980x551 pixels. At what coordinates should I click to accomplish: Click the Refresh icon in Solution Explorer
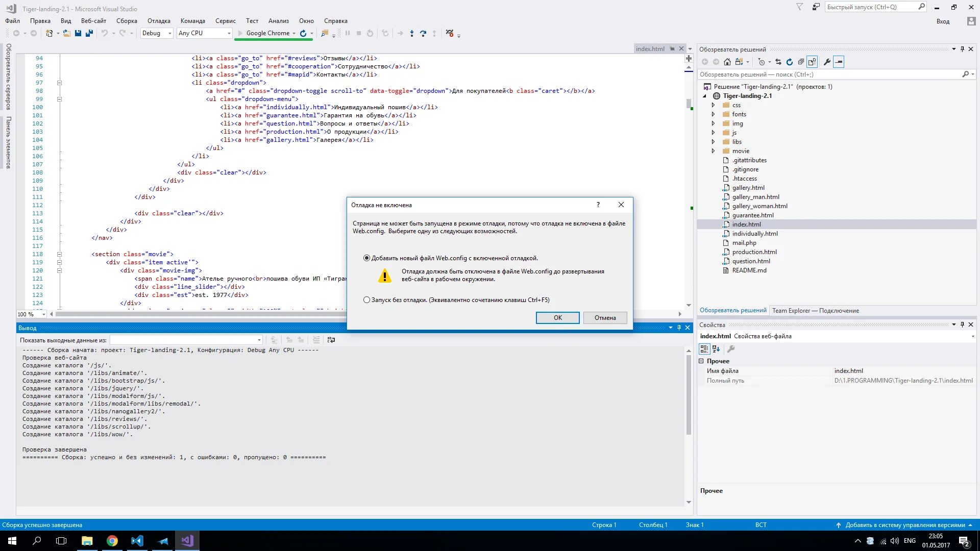point(790,62)
